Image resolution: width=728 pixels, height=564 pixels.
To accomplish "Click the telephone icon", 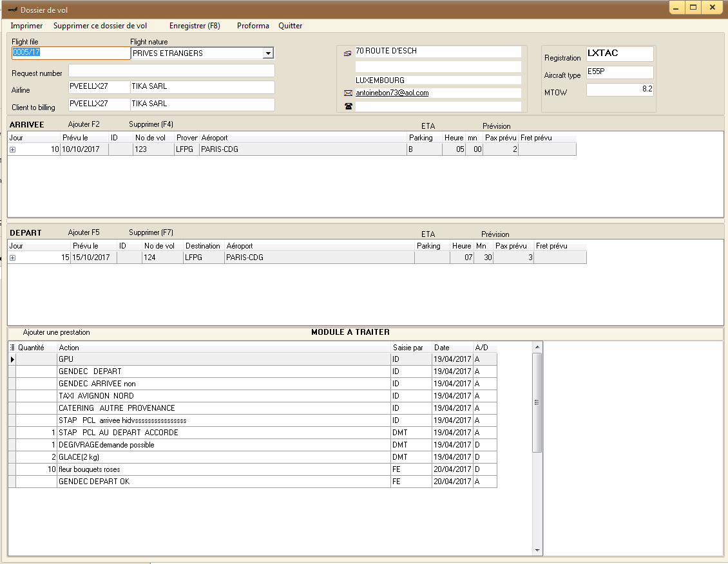I will (348, 106).
